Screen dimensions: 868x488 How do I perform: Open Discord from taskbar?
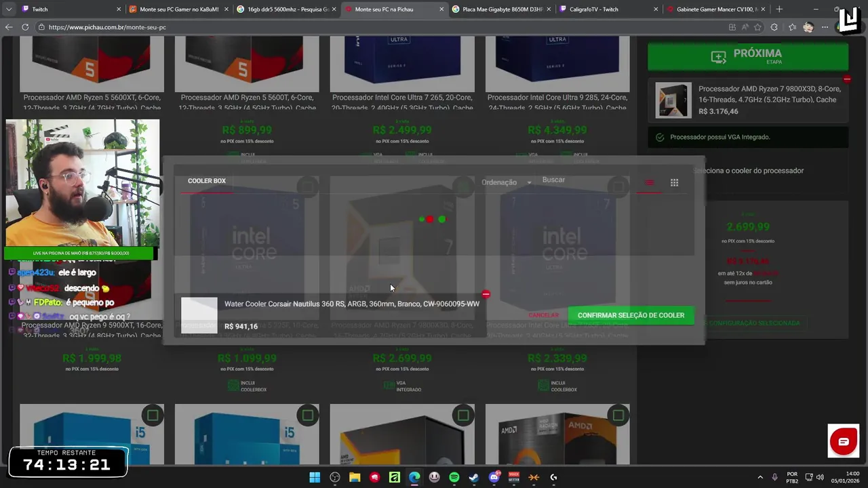click(494, 477)
